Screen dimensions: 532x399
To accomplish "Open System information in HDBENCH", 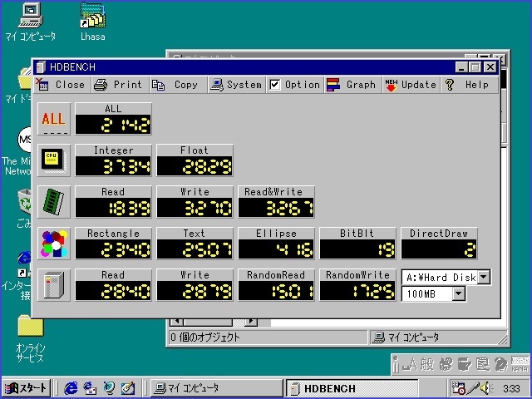I will 237,85.
